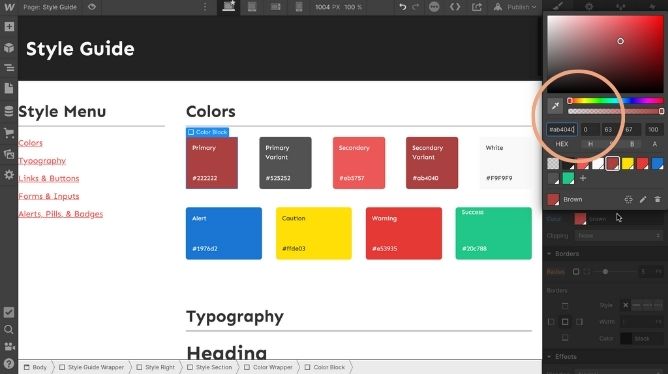Follow the Forms & Inputs link
The width and height of the screenshot is (668, 374).
click(x=49, y=196)
